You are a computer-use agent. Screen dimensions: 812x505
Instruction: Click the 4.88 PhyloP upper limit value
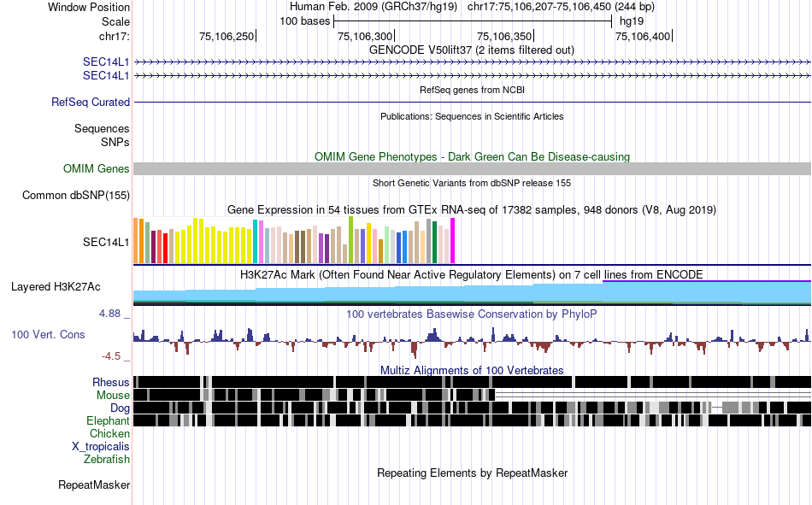109,314
